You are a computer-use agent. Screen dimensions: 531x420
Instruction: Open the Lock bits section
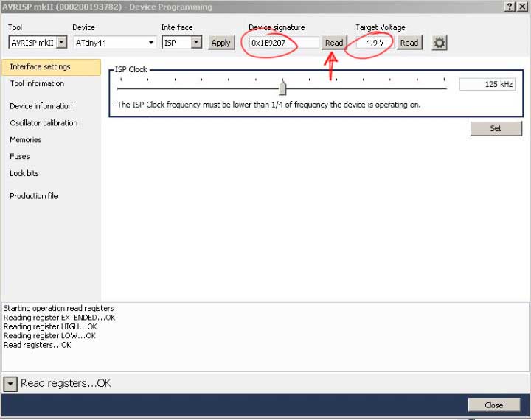click(24, 173)
